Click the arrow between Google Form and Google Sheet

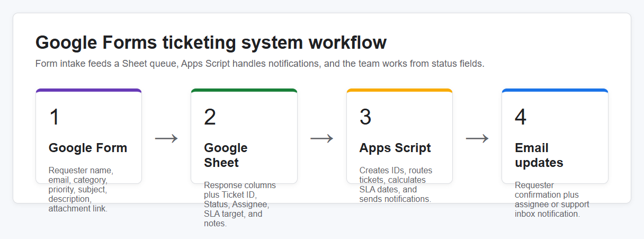click(166, 138)
